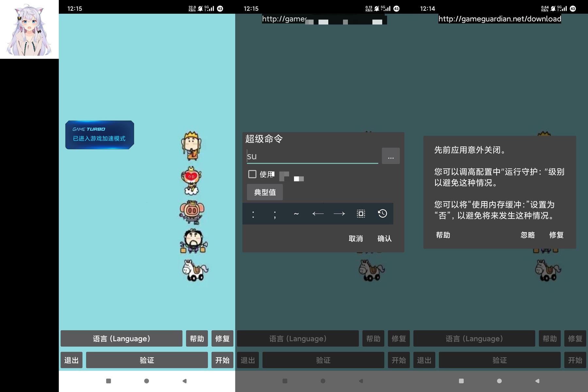
Task: Tap 先前应用意外关闭 message text
Action: tap(470, 150)
